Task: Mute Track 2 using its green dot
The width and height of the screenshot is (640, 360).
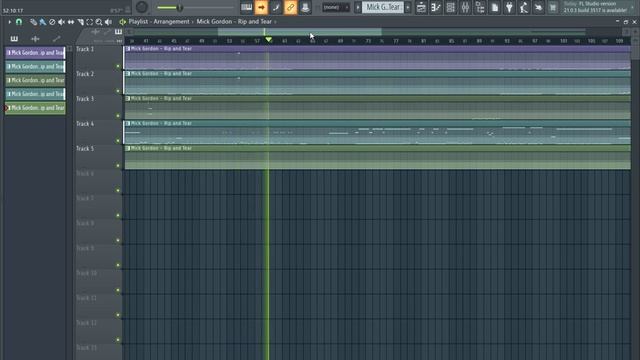Action: click(x=118, y=91)
